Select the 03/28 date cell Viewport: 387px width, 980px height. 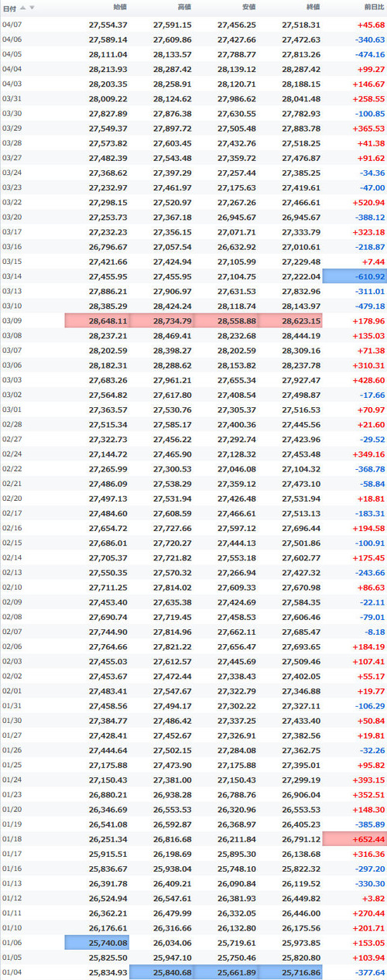(12, 142)
